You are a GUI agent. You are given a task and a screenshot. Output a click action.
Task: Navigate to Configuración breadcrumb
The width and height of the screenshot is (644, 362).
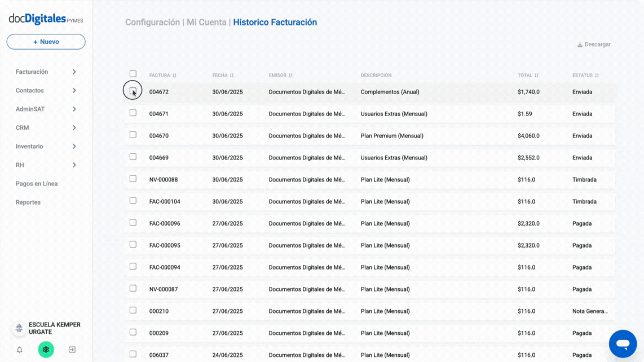click(x=152, y=22)
